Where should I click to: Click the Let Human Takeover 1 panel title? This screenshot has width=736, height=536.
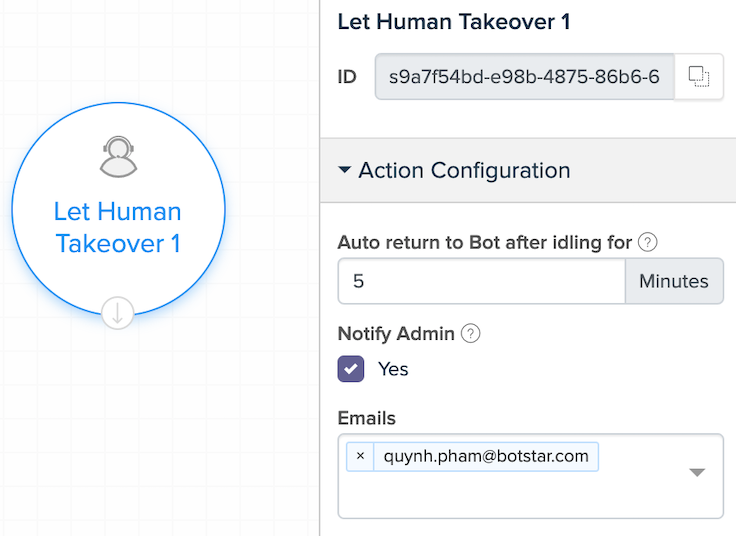[x=454, y=22]
